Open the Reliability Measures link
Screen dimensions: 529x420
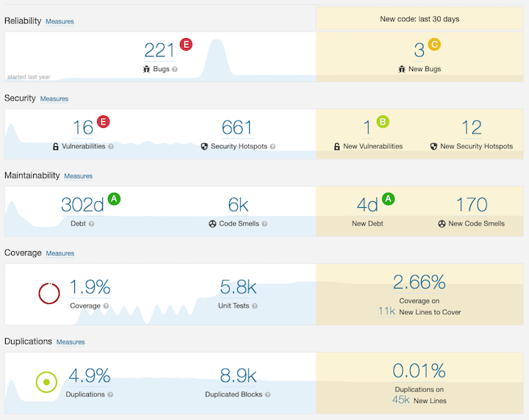[x=60, y=22]
